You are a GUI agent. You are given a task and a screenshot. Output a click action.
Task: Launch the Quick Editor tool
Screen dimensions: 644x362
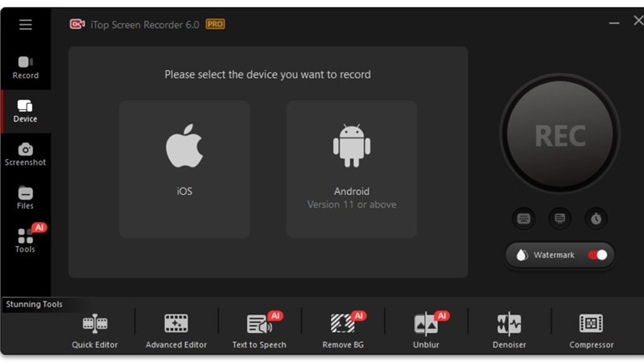(x=95, y=331)
